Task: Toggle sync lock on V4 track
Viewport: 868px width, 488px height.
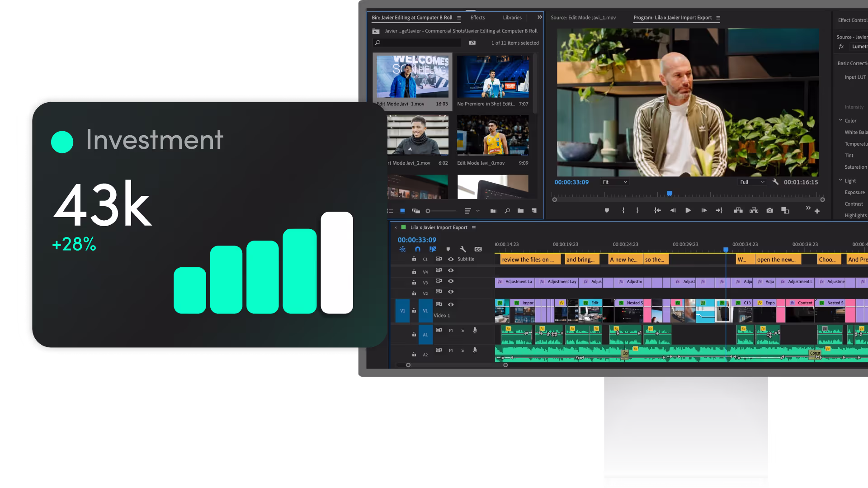Action: (439, 270)
